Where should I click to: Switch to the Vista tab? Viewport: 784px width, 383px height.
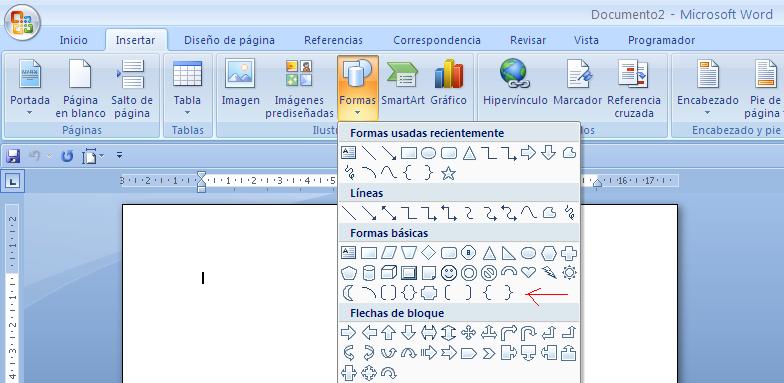tap(586, 40)
